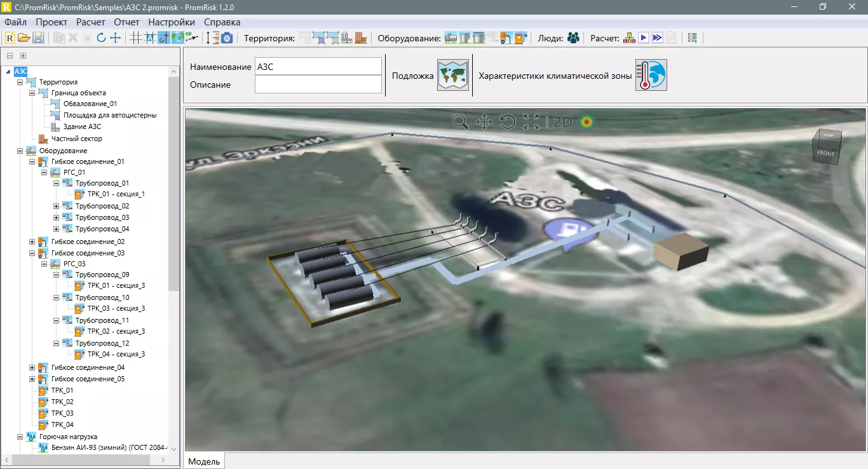The width and height of the screenshot is (868, 469).
Task: Click the magnifier zoom icon in viewport
Action: point(460,122)
